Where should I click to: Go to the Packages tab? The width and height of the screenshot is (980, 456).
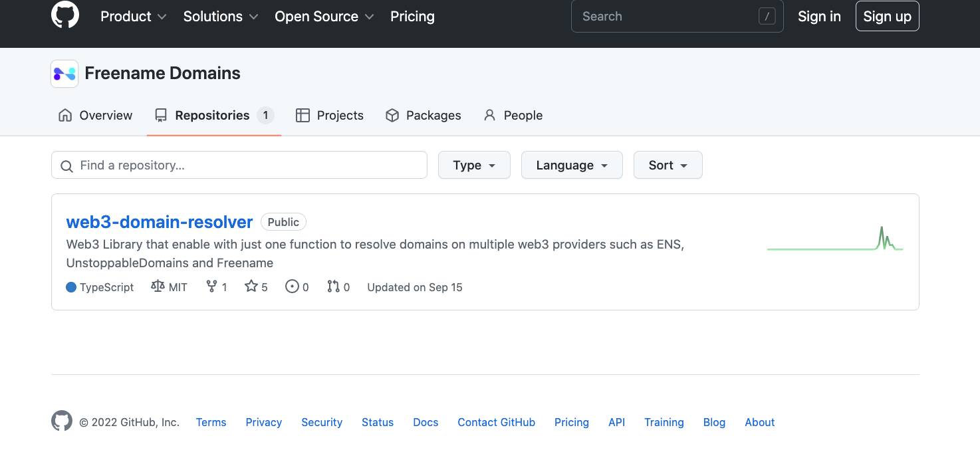coord(424,116)
